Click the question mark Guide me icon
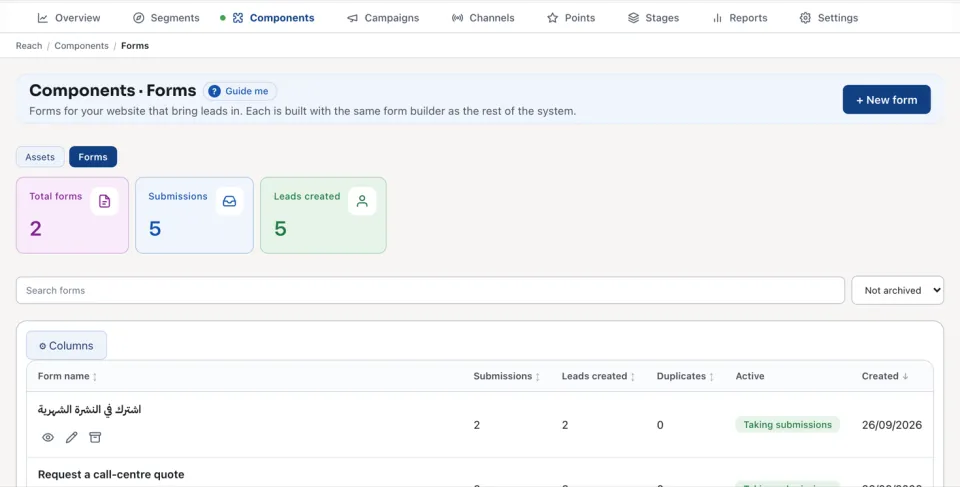This screenshot has height=487, width=960. click(x=214, y=91)
